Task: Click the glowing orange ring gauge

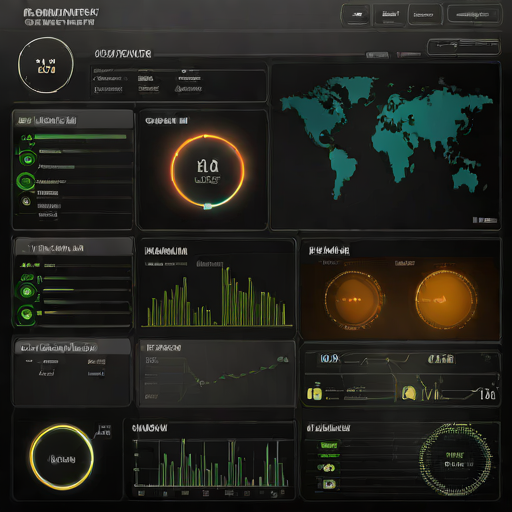Action: tap(208, 171)
